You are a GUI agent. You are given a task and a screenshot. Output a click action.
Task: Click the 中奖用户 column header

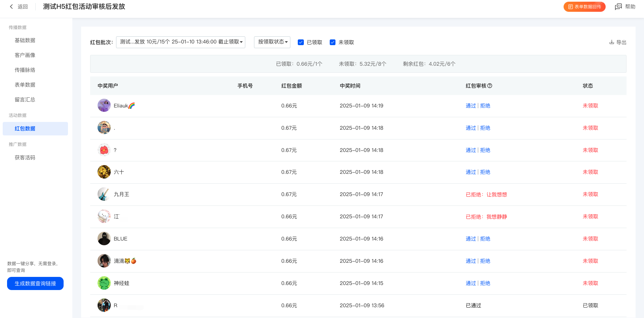(108, 86)
